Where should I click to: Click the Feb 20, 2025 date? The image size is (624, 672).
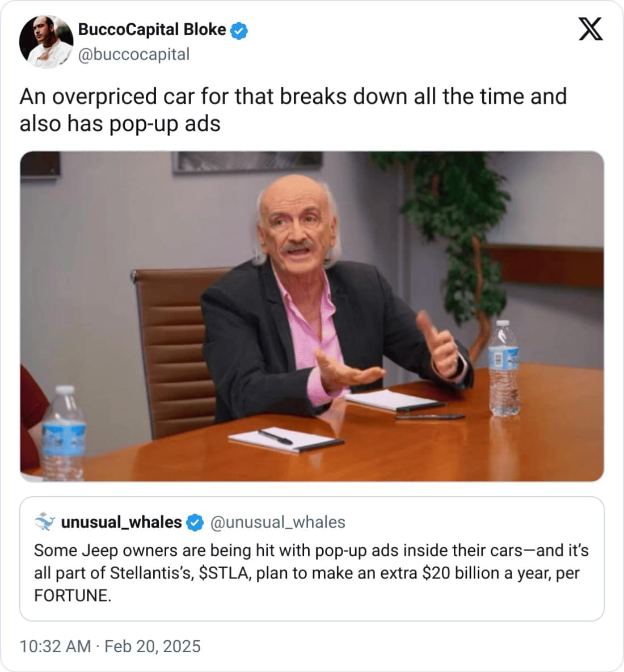click(152, 646)
